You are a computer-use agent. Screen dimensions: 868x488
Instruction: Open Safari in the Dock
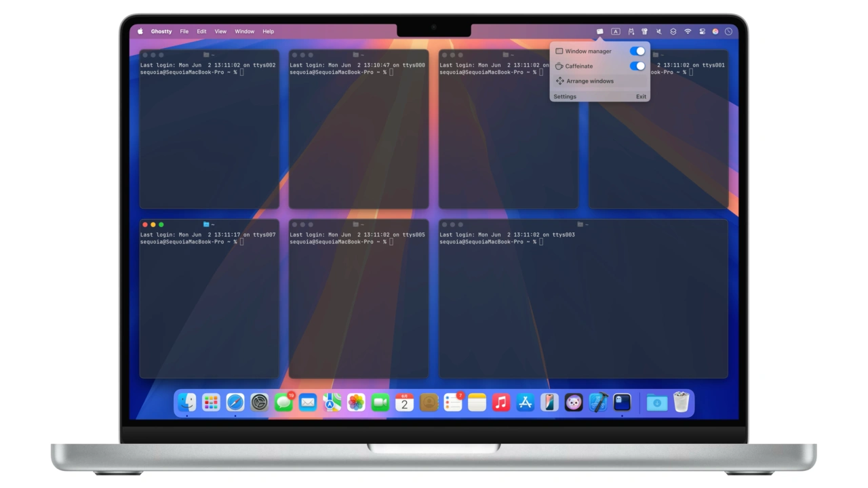[235, 403]
